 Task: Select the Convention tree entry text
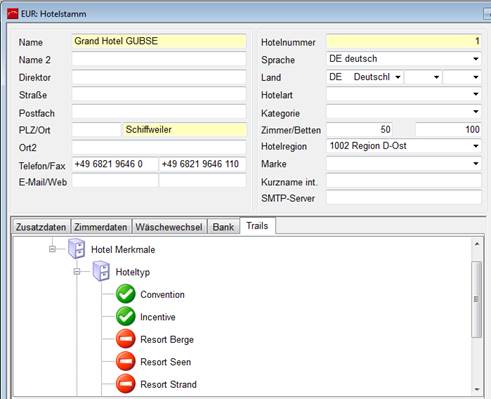(162, 294)
